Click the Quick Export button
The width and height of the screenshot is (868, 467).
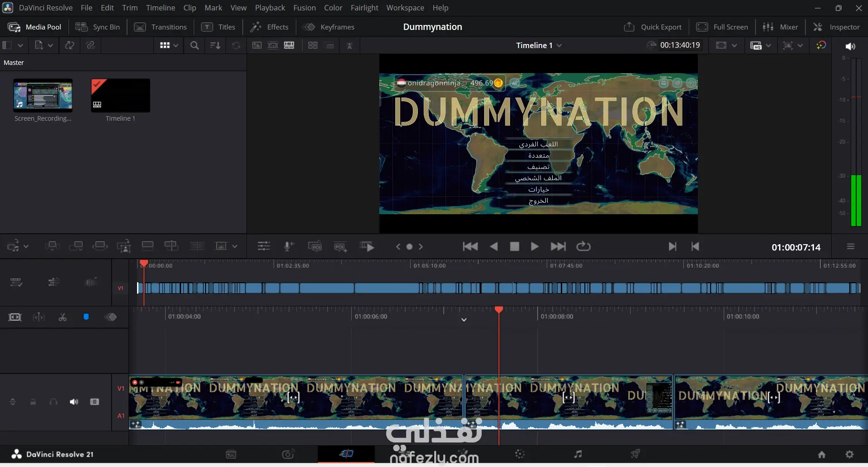coord(652,27)
